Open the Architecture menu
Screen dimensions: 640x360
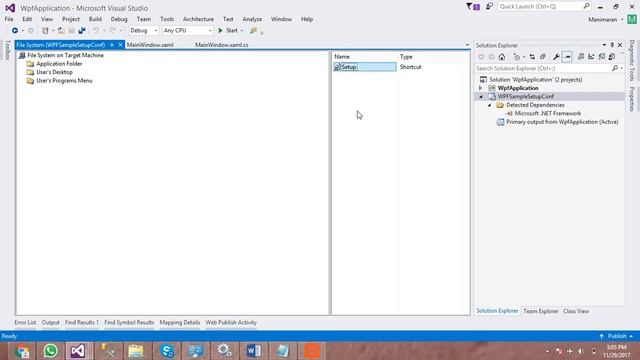tap(198, 19)
